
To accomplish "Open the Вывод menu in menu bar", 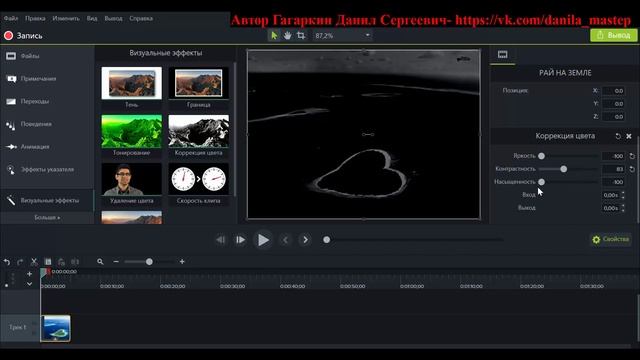I will 113,18.
